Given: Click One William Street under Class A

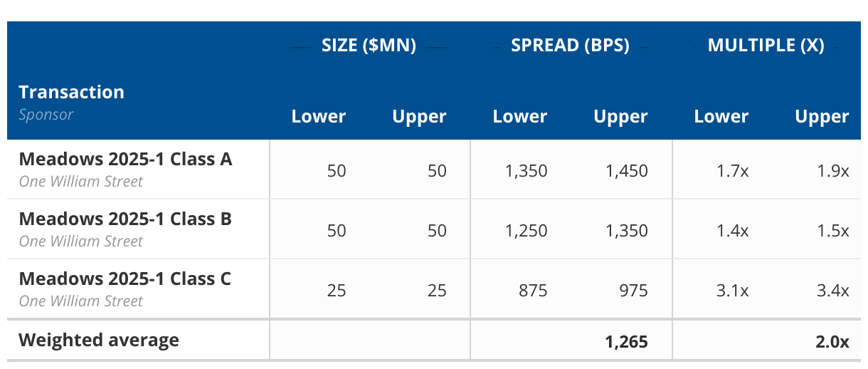Looking at the screenshot, I should coord(80,182).
